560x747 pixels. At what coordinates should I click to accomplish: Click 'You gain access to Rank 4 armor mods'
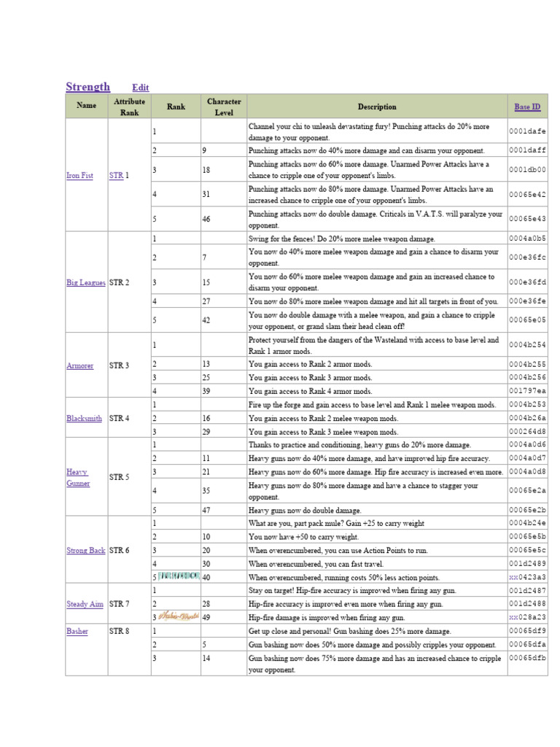(311, 391)
